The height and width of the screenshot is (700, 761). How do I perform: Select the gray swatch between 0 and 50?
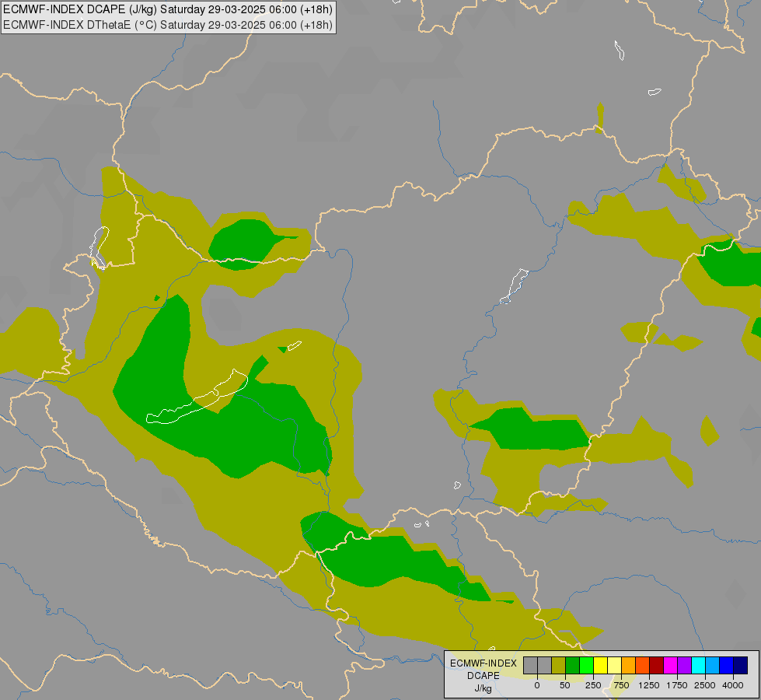pos(544,666)
